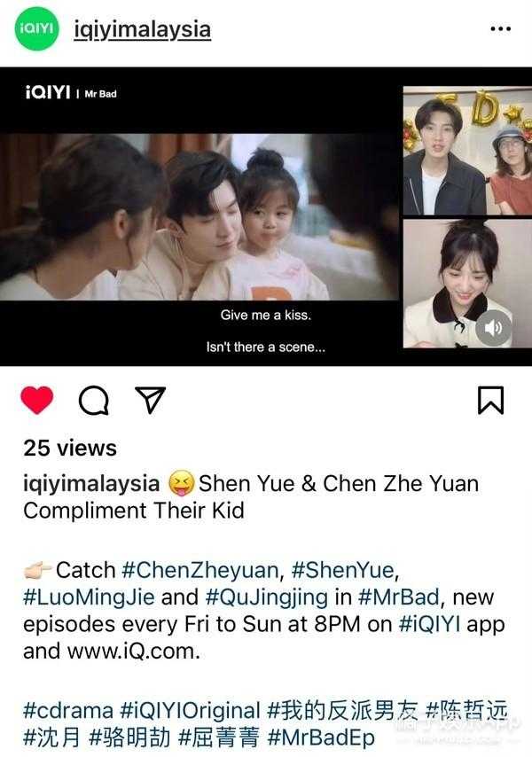Open the three-dot post options menu

pyautogui.click(x=500, y=29)
